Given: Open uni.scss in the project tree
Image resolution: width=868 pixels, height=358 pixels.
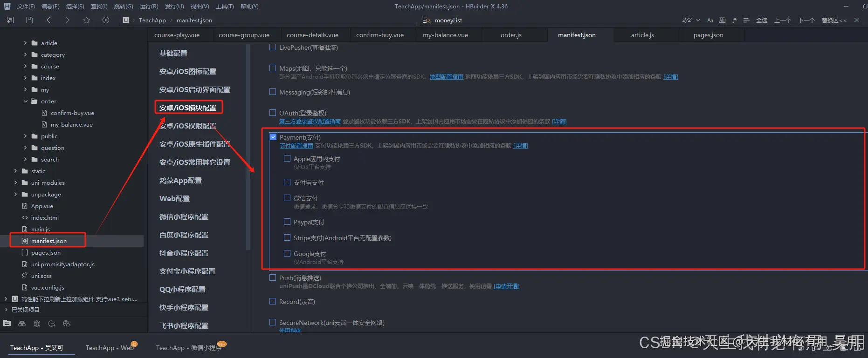Looking at the screenshot, I should 41,276.
